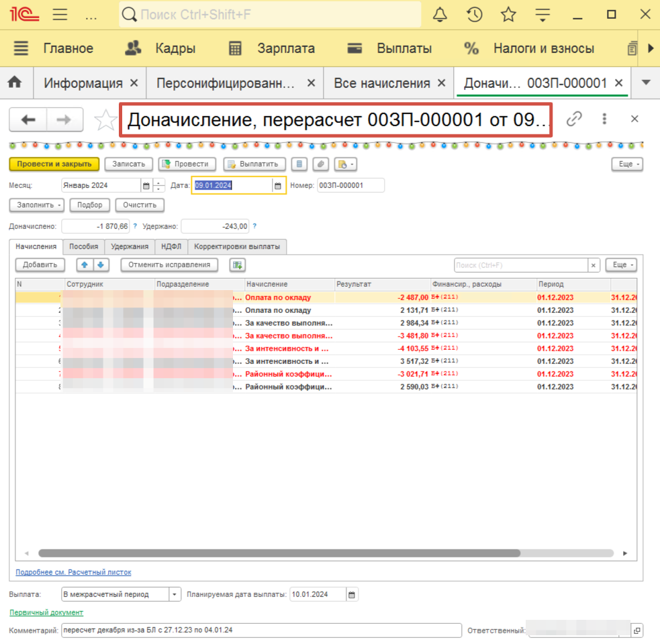Close the Информация tab

pos(134,83)
